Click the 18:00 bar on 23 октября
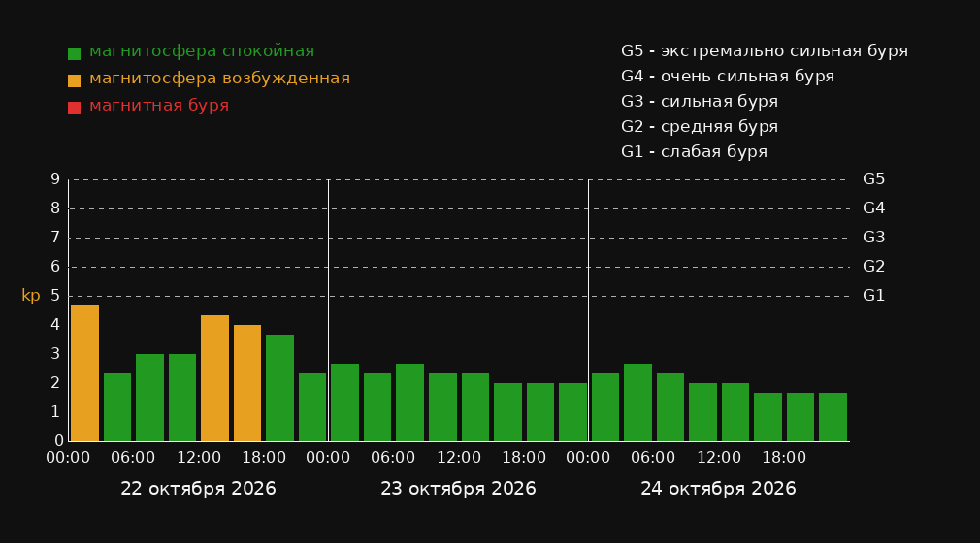Image resolution: width=980 pixels, height=543 pixels. coord(540,412)
